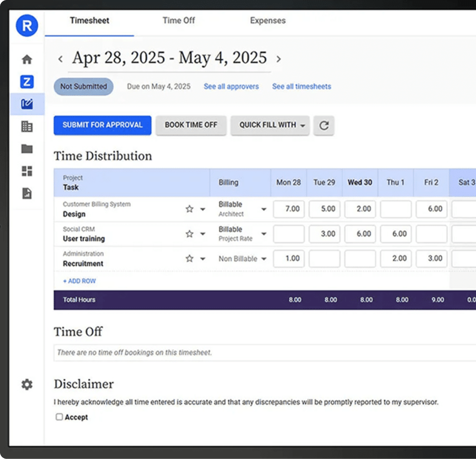This screenshot has width=476, height=459.
Task: Click empty Fri 2 field for User training
Action: pos(431,234)
